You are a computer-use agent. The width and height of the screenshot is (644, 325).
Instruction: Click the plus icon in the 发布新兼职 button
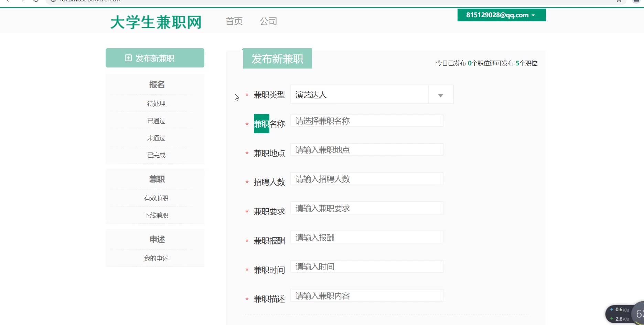pos(128,58)
